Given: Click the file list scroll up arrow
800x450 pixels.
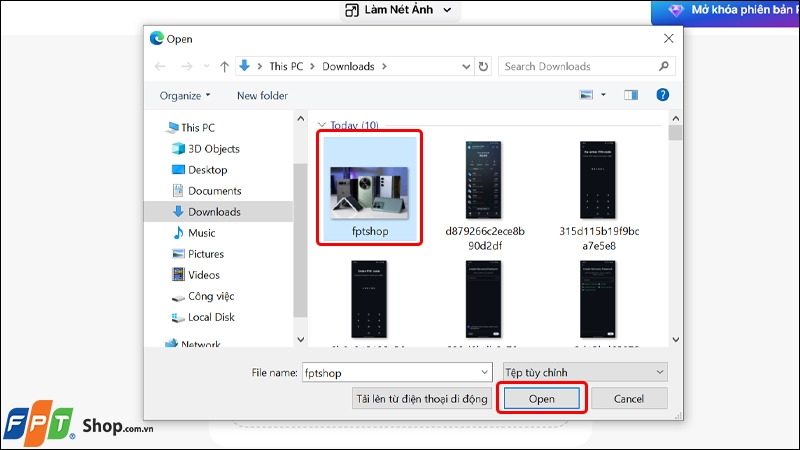Looking at the screenshot, I should pos(676,119).
